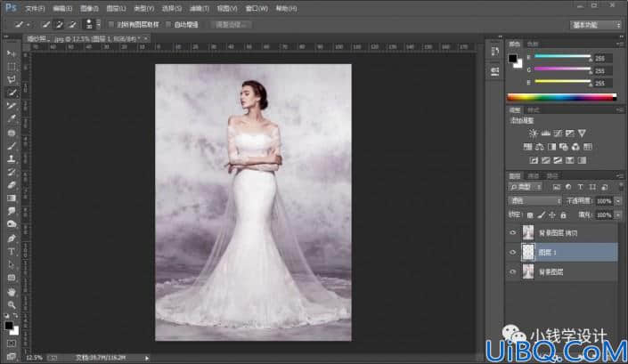Open the Window menu

[x=257, y=8]
